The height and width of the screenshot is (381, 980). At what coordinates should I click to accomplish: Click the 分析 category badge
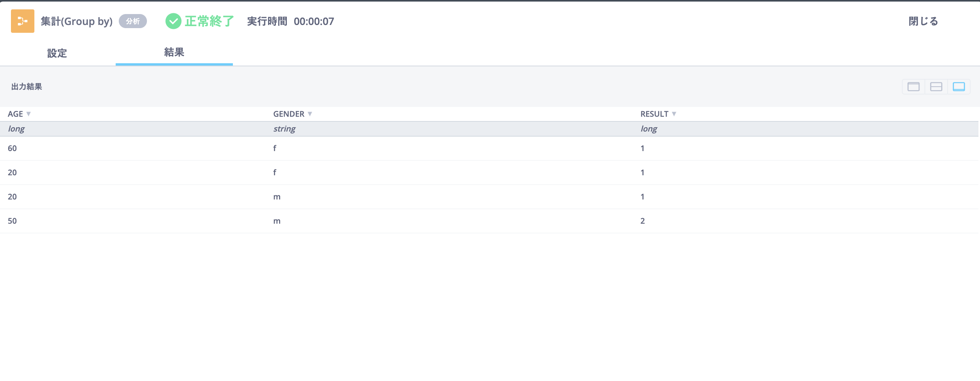(x=133, y=21)
